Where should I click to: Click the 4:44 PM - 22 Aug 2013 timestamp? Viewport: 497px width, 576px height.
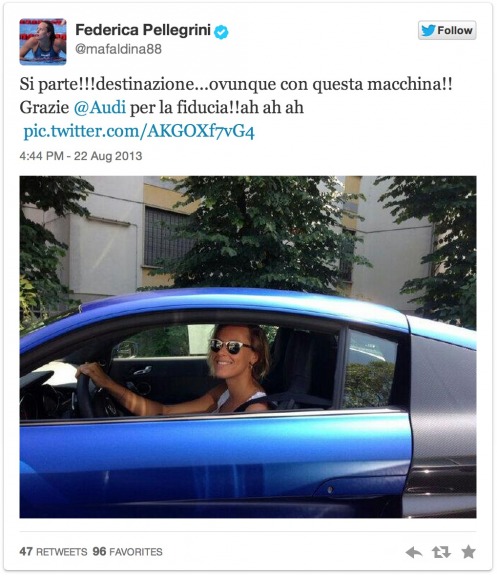(x=81, y=156)
